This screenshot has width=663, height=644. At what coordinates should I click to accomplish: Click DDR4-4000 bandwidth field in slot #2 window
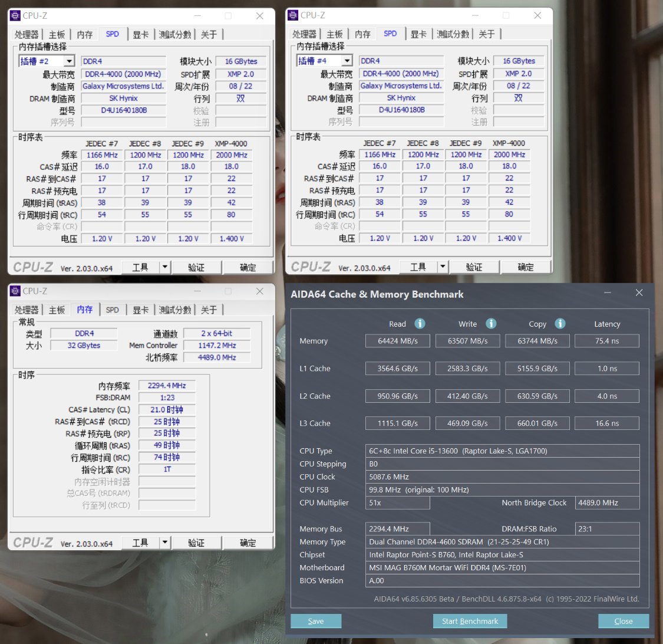pyautogui.click(x=123, y=74)
